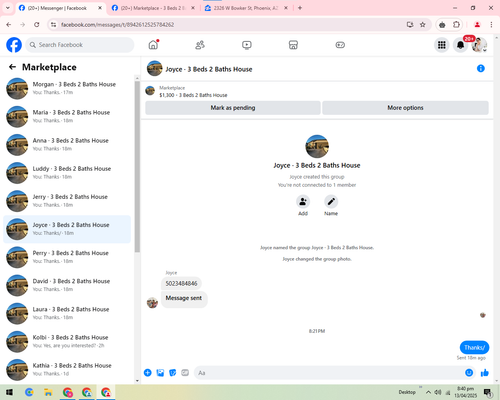Reload the page
Screen dimensions: 500x400
[x=37, y=25]
